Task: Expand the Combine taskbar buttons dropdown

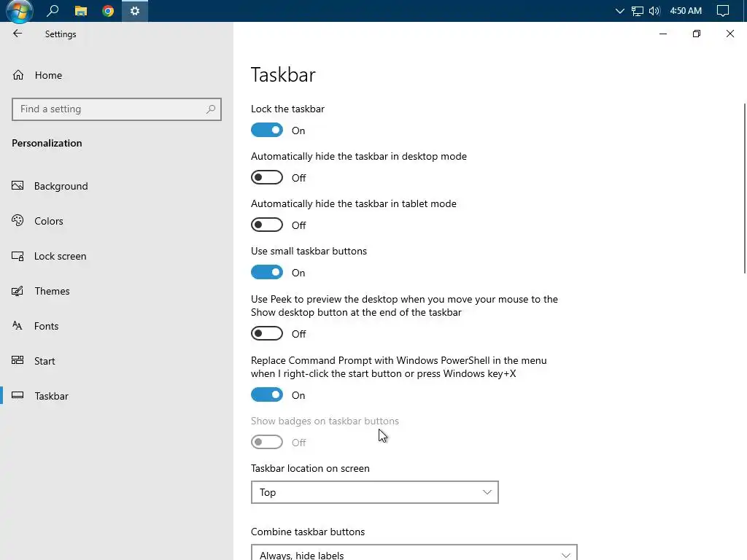Action: (x=414, y=553)
